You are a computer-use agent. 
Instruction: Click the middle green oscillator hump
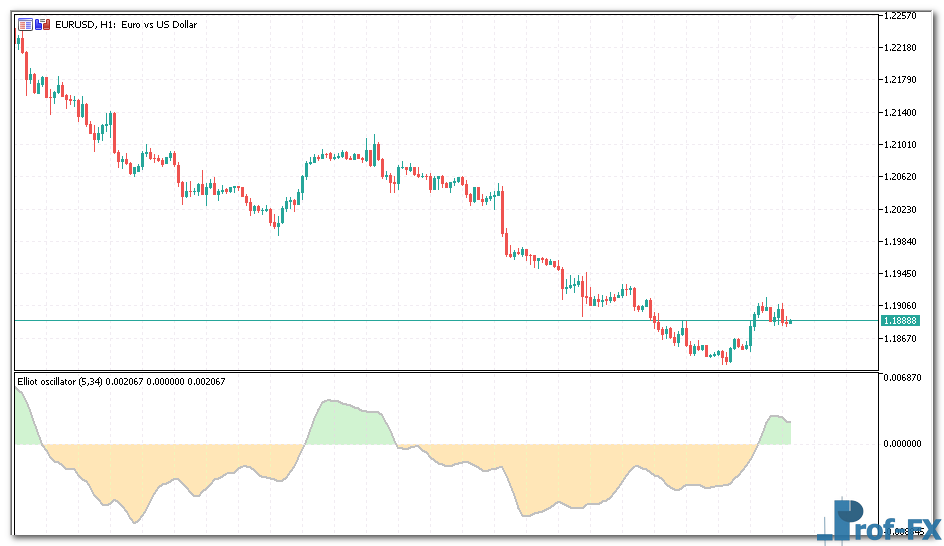click(x=350, y=425)
